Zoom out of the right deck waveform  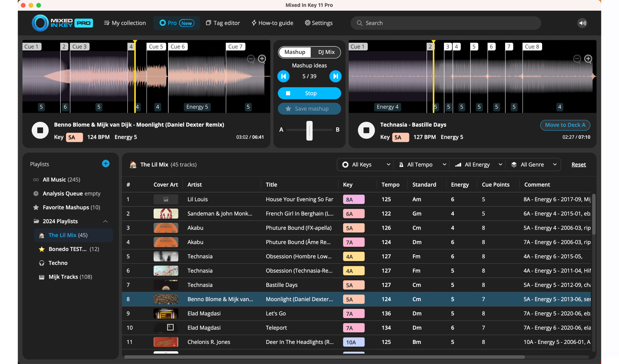(x=577, y=59)
